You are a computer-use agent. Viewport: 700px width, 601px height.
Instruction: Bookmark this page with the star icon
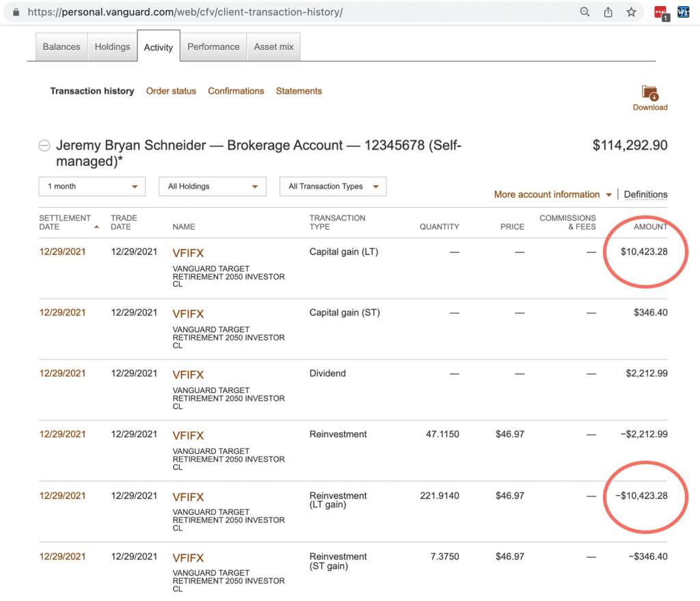click(x=631, y=12)
